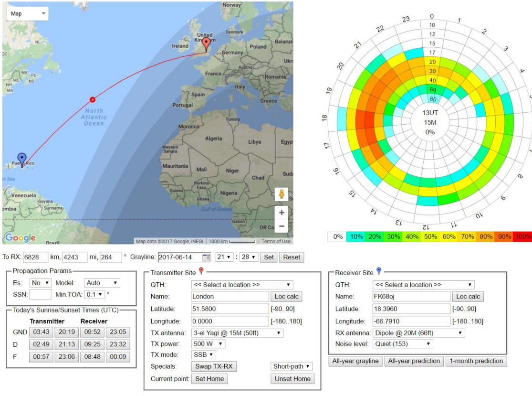This screenshot has height=396, width=532.
Task: Click the All-year prediction button
Action: point(414,361)
